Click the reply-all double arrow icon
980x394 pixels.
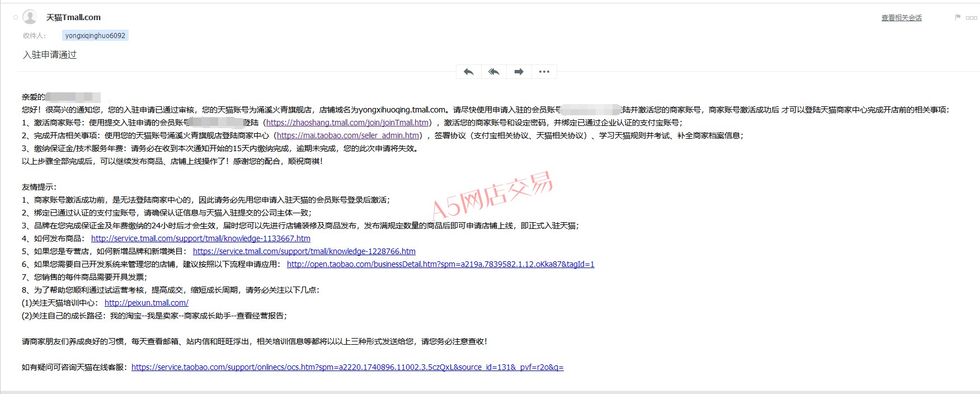494,72
